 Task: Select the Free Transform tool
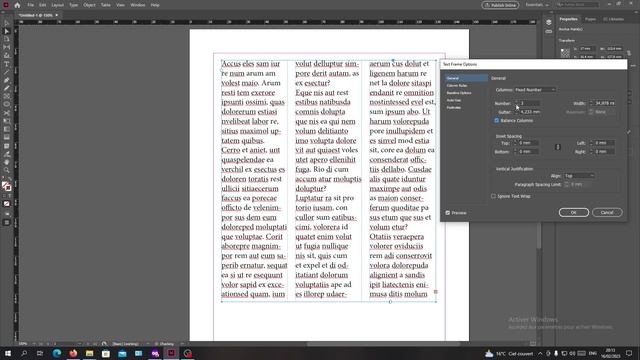[7, 121]
